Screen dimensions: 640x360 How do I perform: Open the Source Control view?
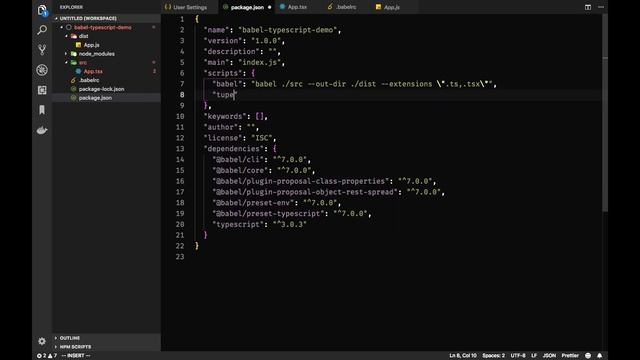(x=42, y=50)
